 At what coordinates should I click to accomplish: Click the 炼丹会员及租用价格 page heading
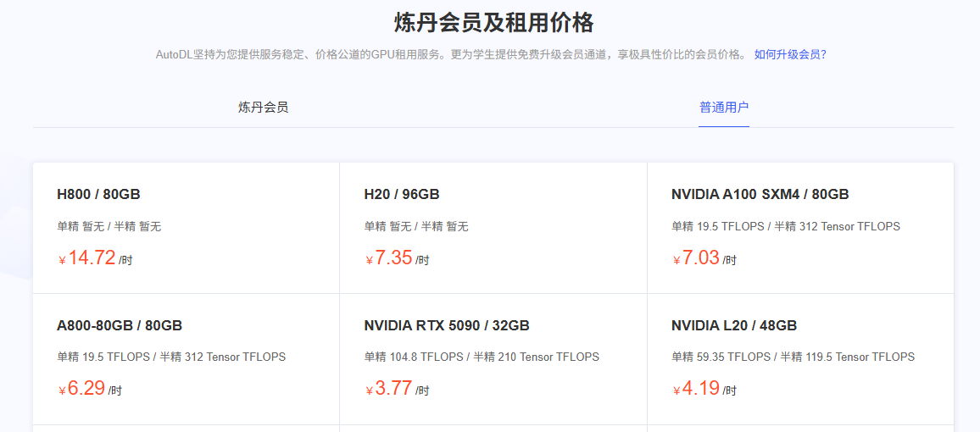click(x=493, y=22)
